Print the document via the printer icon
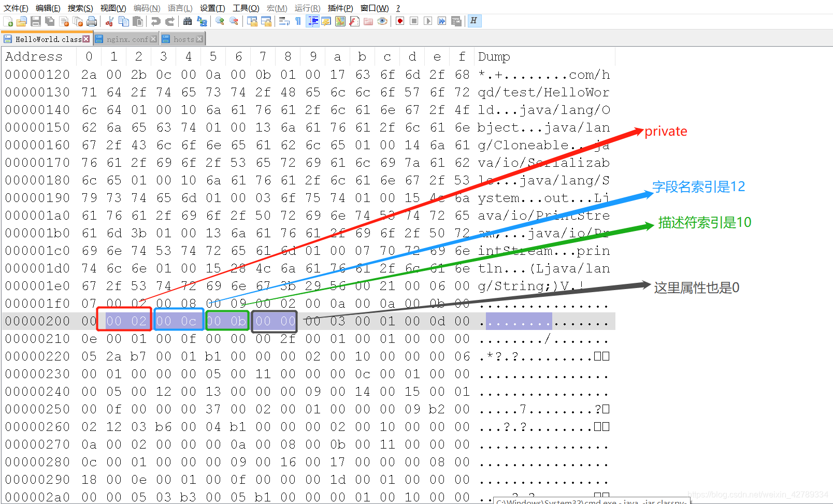Viewport: 833px width, 504px height. click(92, 21)
